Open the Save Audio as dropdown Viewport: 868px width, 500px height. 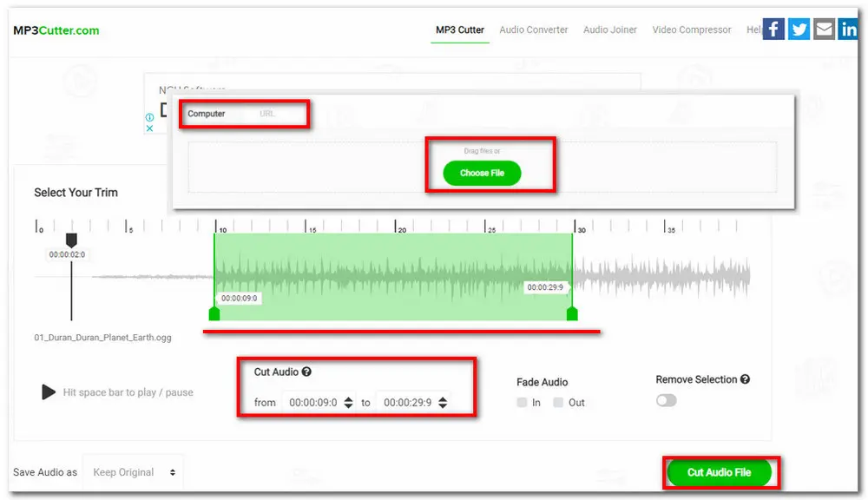(x=133, y=472)
